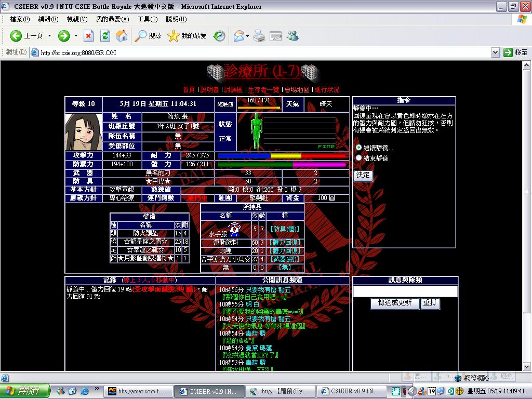This screenshot has width=532, height=399.
Task: Click the character portrait image
Action: tap(84, 131)
